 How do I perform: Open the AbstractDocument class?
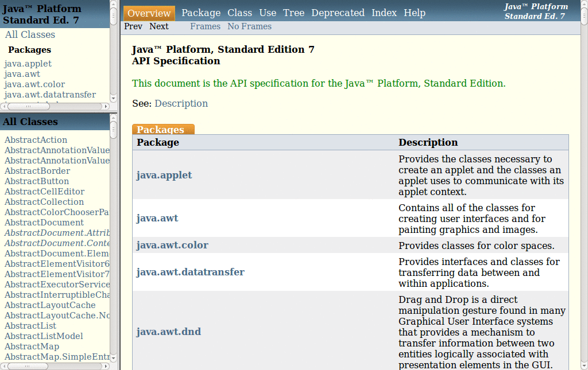pos(44,223)
